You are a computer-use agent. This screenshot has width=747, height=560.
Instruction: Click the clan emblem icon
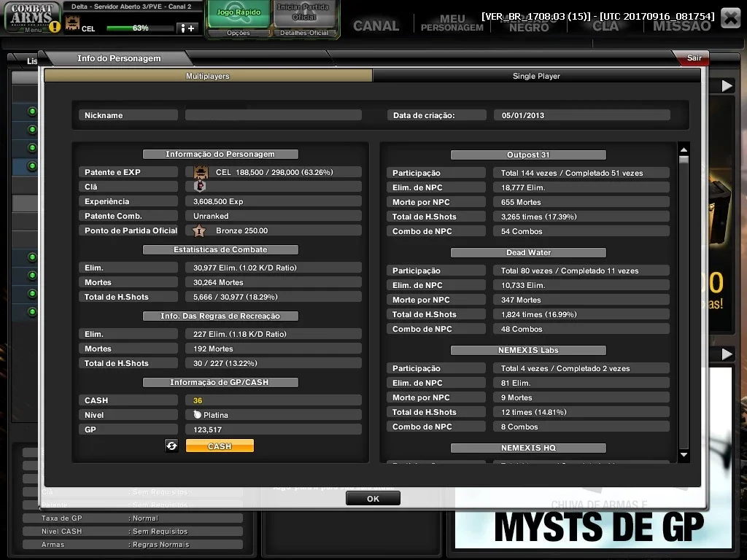tap(200, 187)
